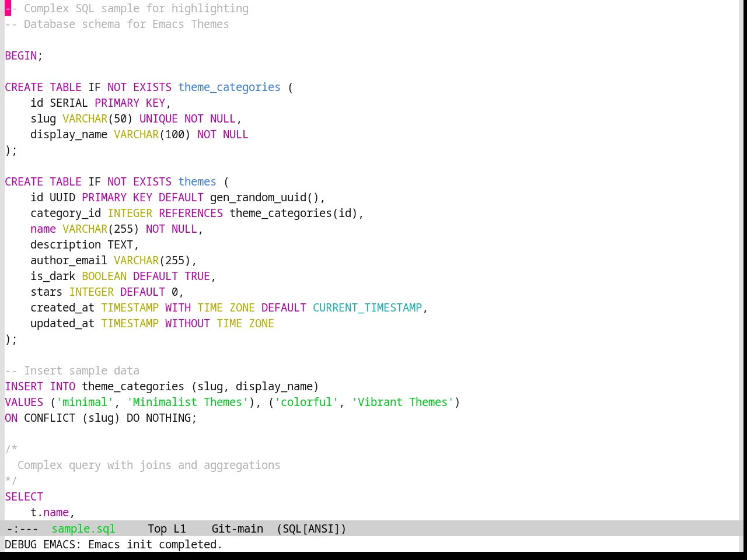Click the SERIAL type on id line
Screen dimensions: 747x560
tap(69, 103)
